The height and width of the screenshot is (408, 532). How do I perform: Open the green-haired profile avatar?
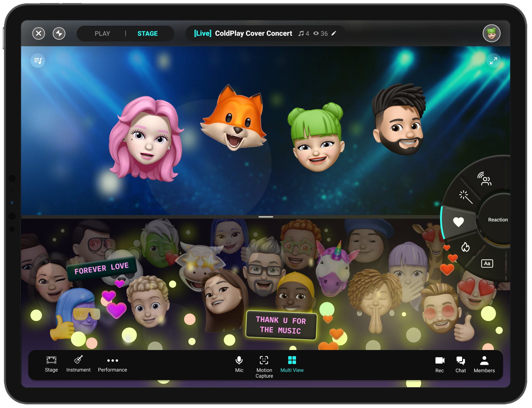[x=491, y=33]
